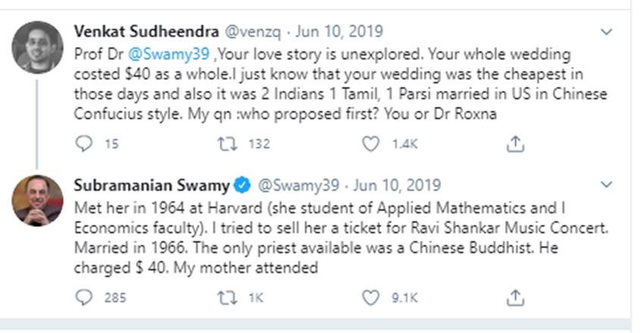Viewport: 644px width, 333px height.
Task: Reply to Subramanian Swamy's tweet
Action: click(x=84, y=297)
